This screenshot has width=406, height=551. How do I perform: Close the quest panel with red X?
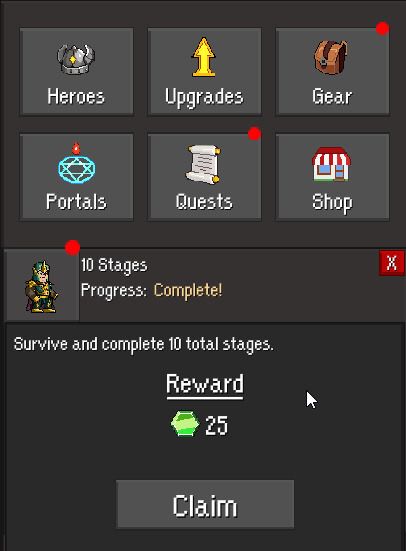(x=392, y=263)
